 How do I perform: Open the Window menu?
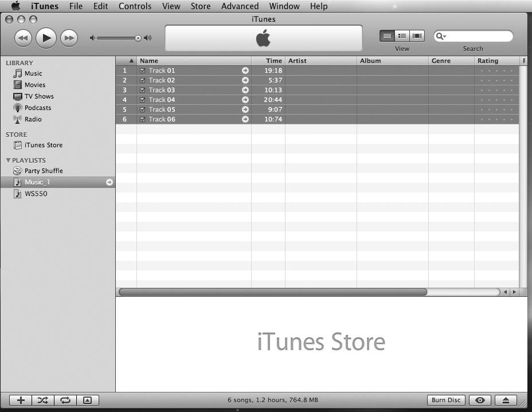[x=284, y=6]
